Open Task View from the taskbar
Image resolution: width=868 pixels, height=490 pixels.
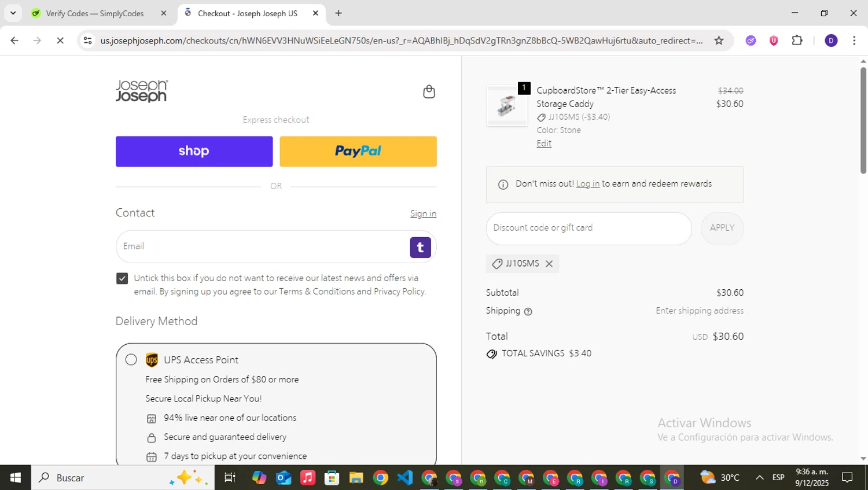click(x=230, y=477)
